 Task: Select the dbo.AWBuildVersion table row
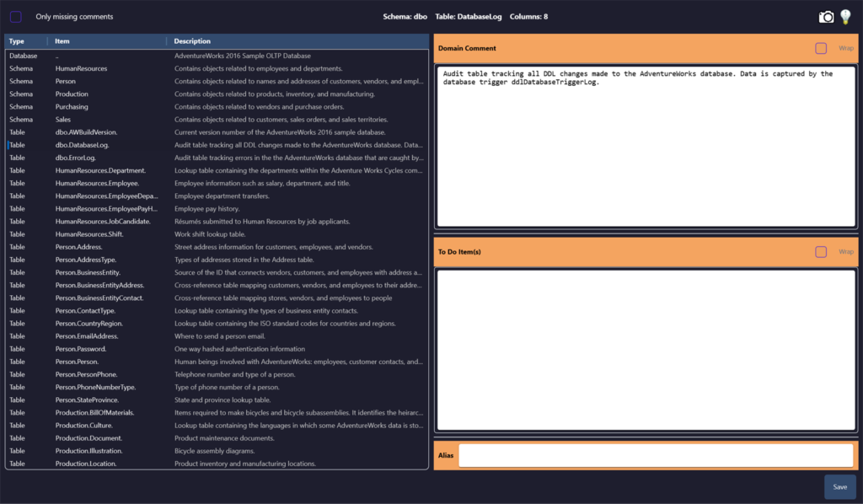coord(217,132)
